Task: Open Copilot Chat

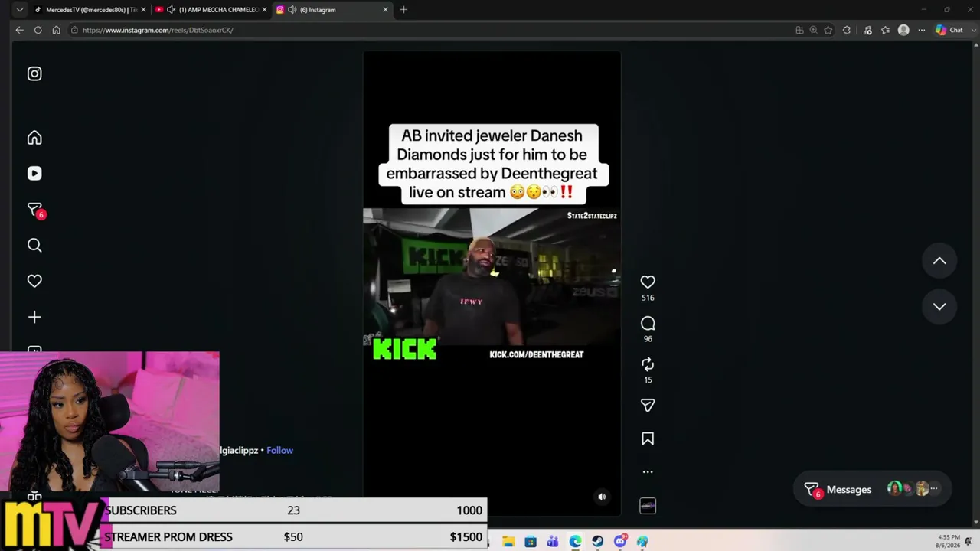Action: (949, 30)
